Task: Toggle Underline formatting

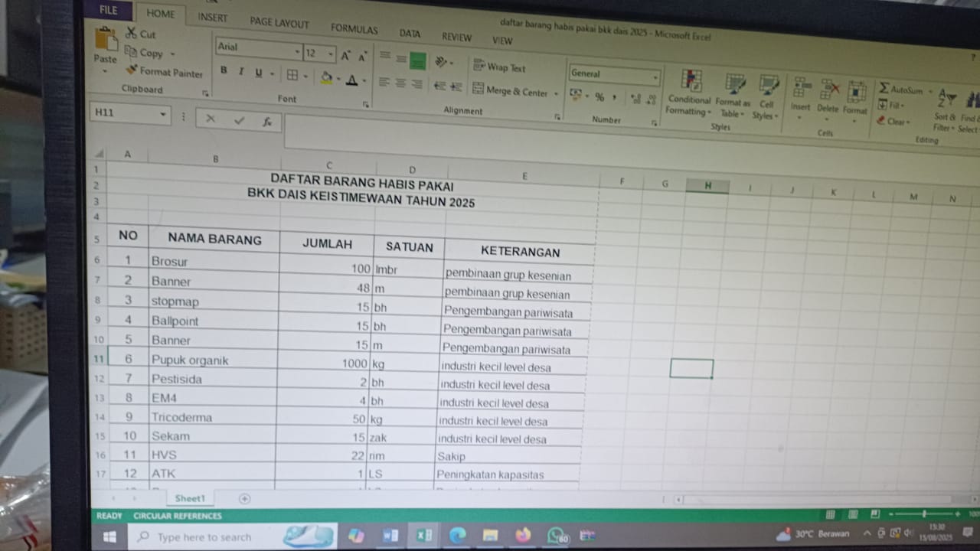Action: [x=259, y=73]
